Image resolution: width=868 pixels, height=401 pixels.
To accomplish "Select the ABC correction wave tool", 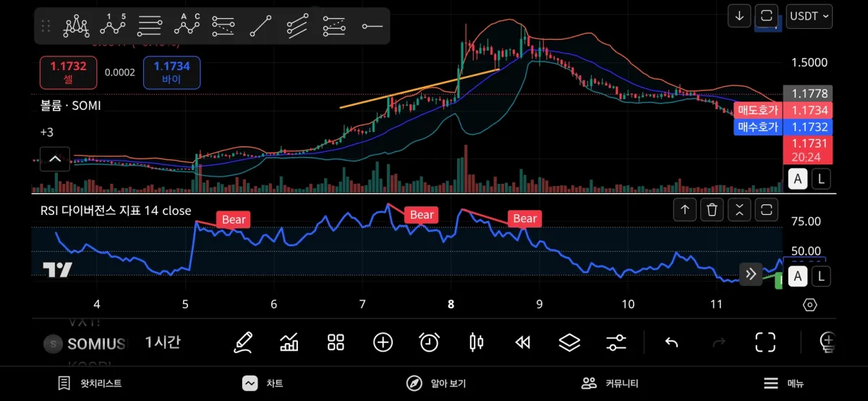I will pos(187,27).
